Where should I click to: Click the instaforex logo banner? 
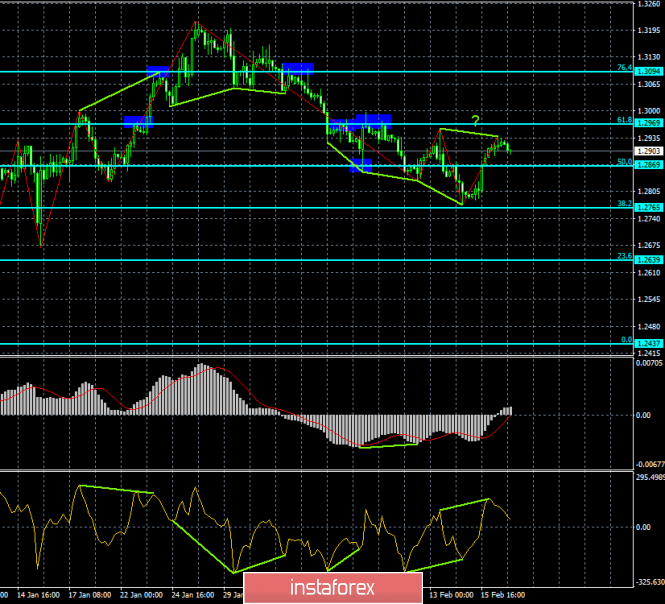coord(333,588)
